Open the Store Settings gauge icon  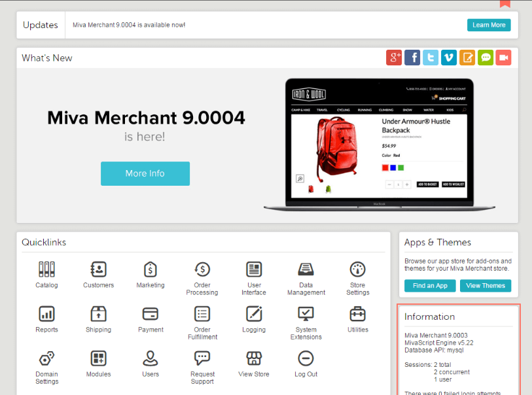(x=357, y=269)
